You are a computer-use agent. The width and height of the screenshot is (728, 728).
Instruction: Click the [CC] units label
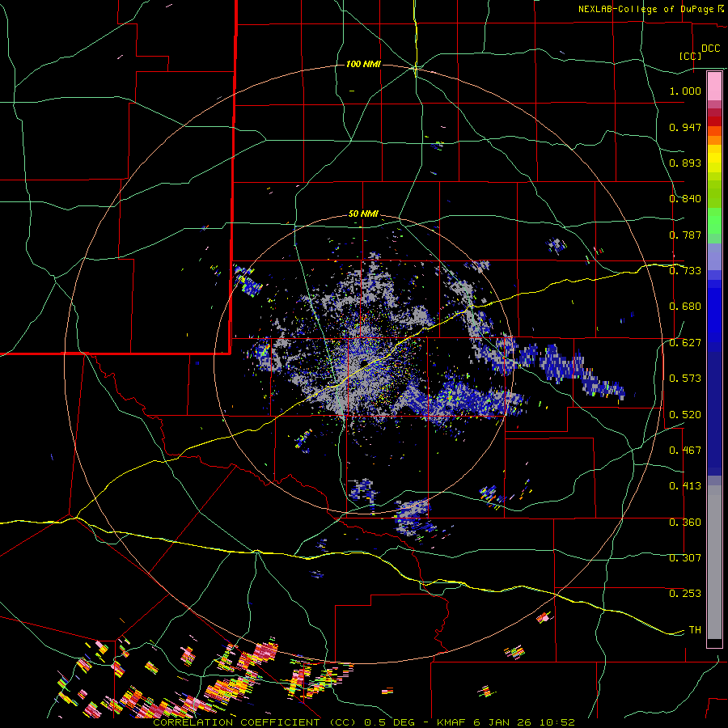[x=690, y=56]
